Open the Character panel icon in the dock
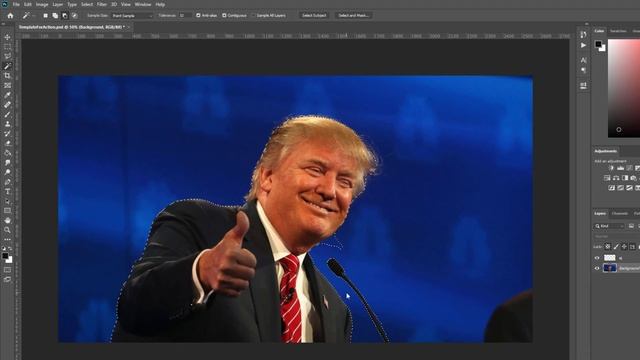 583,60
